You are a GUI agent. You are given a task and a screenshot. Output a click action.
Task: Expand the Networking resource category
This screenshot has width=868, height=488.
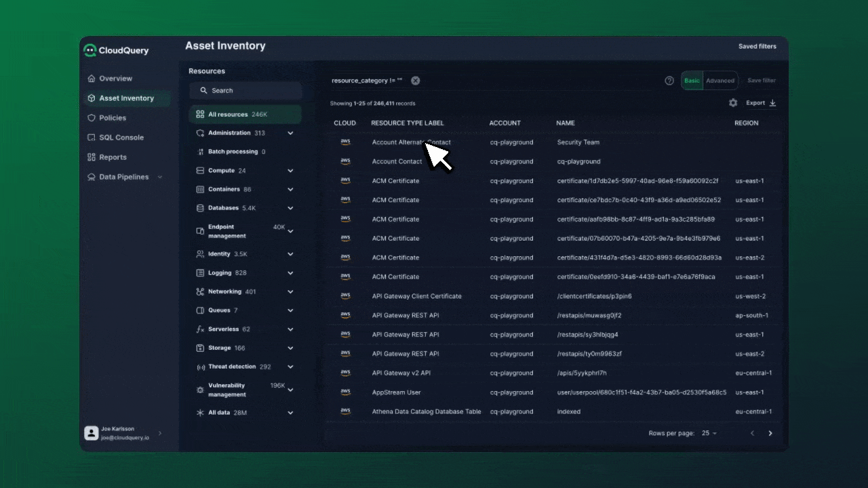(290, 292)
